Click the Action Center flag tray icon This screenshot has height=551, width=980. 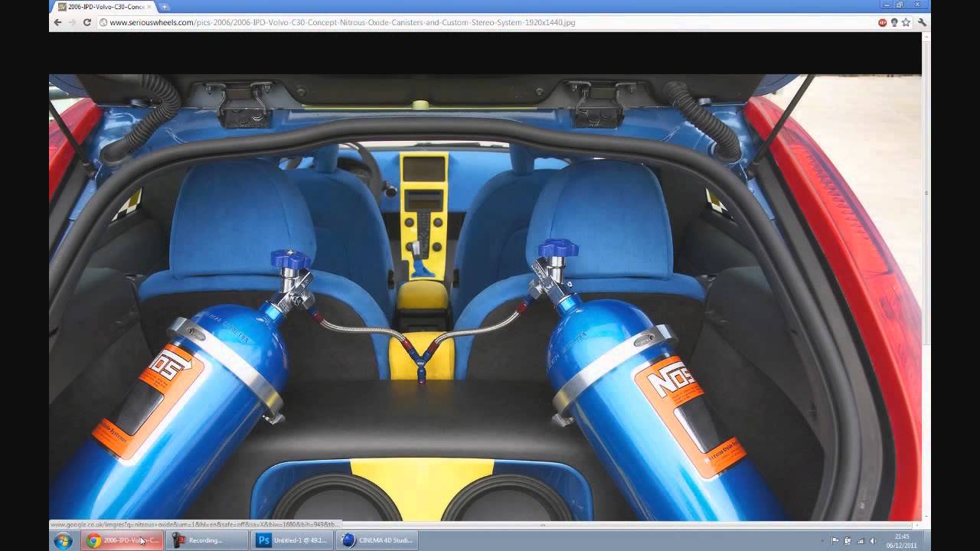click(x=835, y=541)
